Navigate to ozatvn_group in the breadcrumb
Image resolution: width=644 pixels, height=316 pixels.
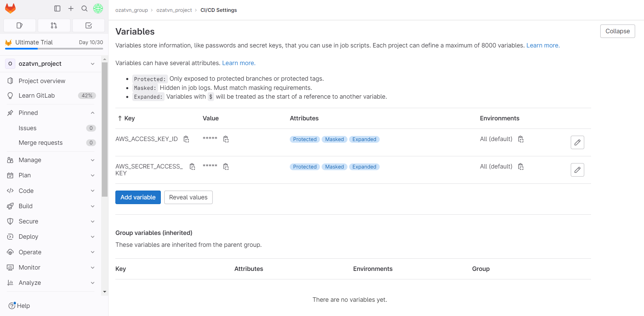pos(131,10)
